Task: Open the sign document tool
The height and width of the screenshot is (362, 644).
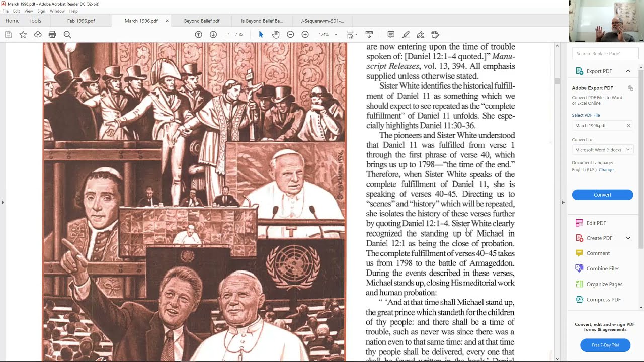Action: (421, 35)
